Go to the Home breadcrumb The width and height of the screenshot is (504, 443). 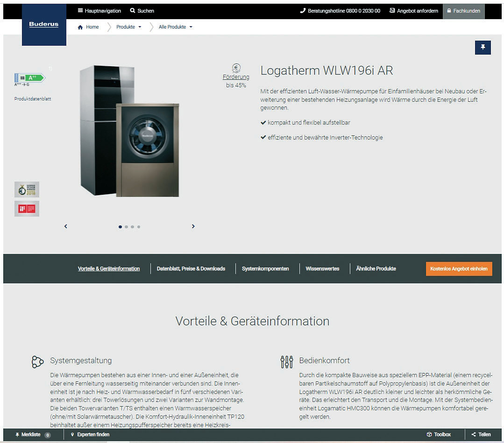[x=88, y=27]
